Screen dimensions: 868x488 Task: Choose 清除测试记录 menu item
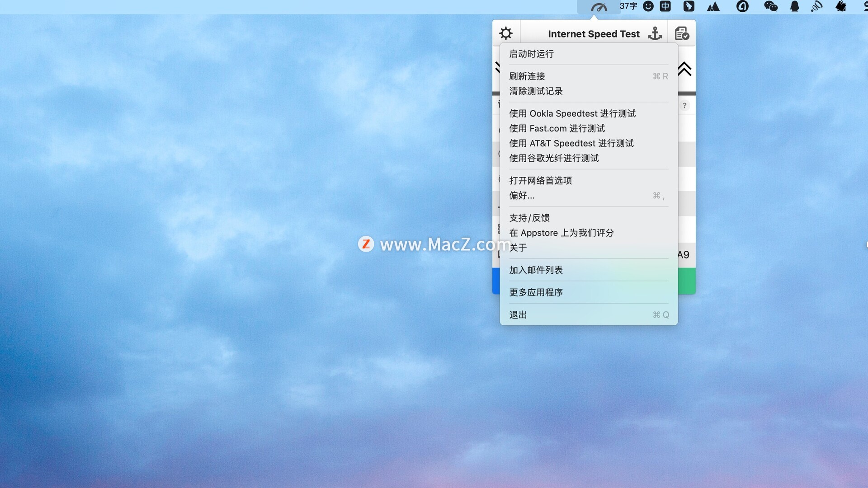(589, 91)
